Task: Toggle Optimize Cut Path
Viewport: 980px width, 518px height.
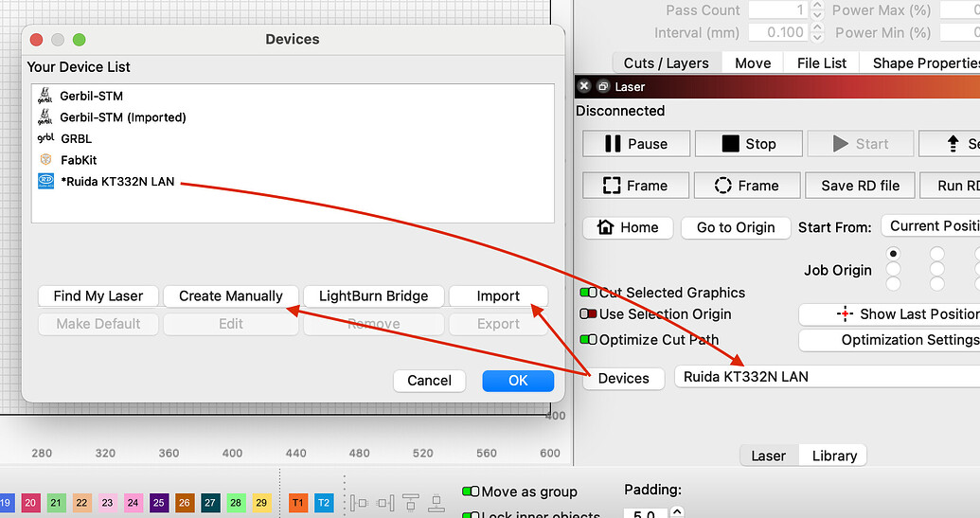Action: coord(588,340)
